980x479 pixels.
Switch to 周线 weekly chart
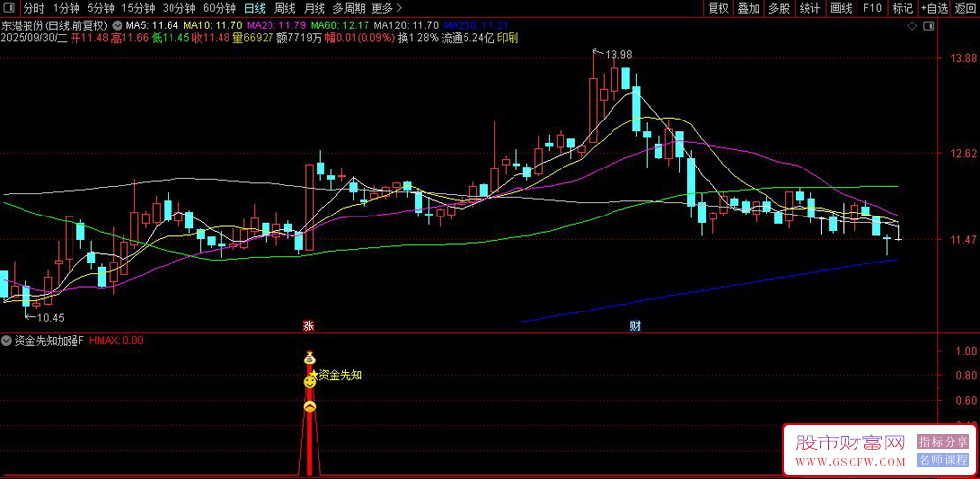click(284, 8)
